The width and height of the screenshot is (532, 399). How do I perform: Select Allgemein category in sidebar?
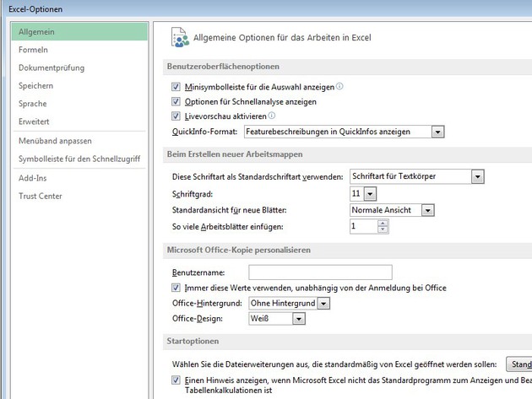tap(79, 31)
